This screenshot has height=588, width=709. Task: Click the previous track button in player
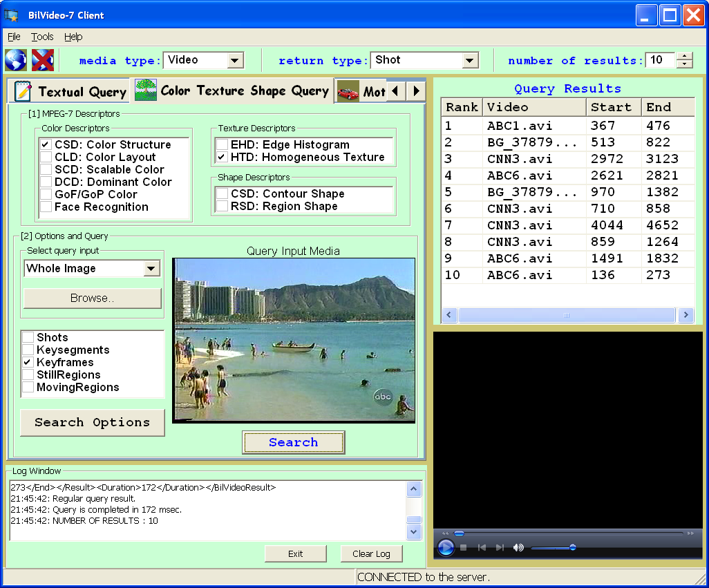[482, 547]
